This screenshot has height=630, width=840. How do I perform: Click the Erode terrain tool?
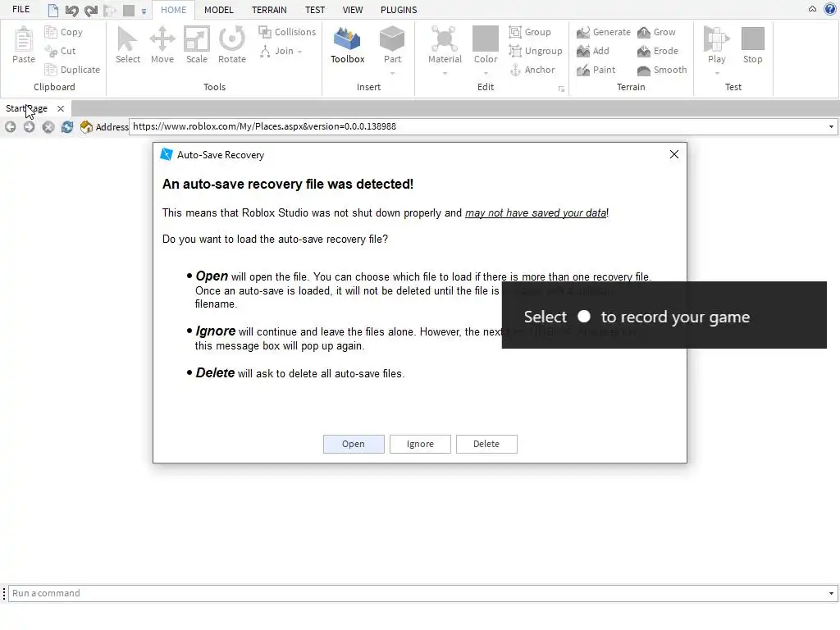(x=658, y=51)
